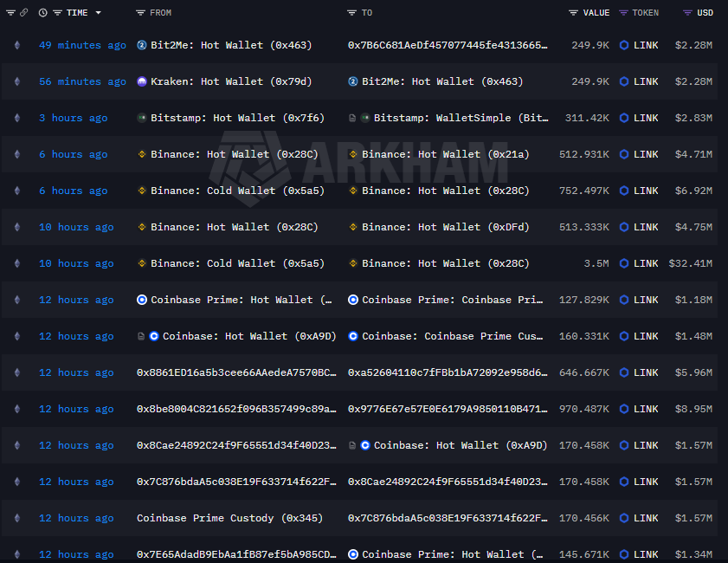Select the $5.96M USD cell
This screenshot has height=563, width=728.
click(693, 372)
